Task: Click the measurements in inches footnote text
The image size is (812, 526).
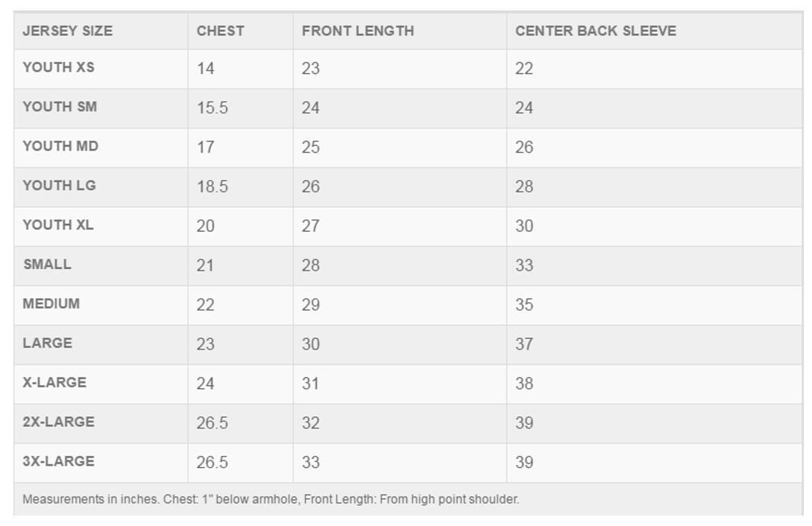Action: [271, 499]
